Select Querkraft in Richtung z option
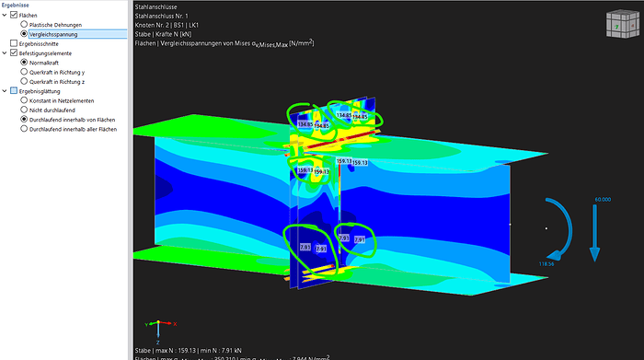644x360 pixels. 24,81
